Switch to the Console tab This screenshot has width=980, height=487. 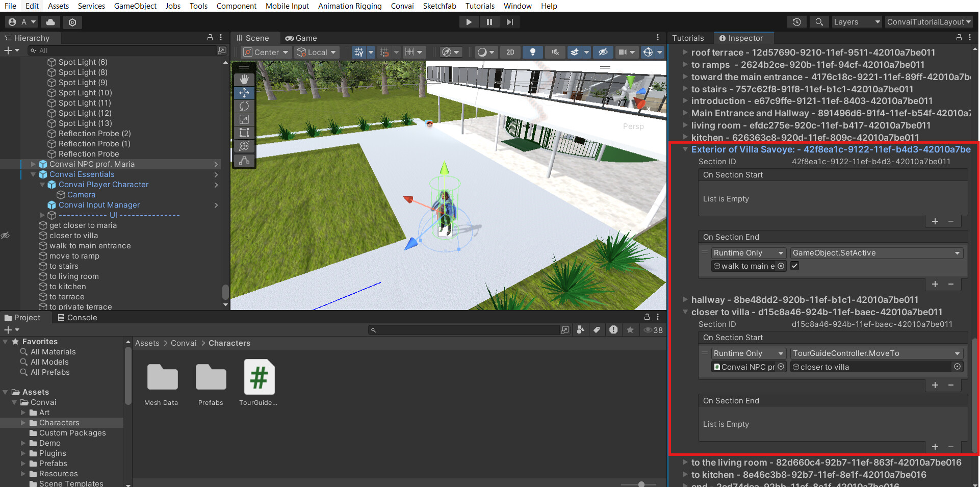(77, 318)
